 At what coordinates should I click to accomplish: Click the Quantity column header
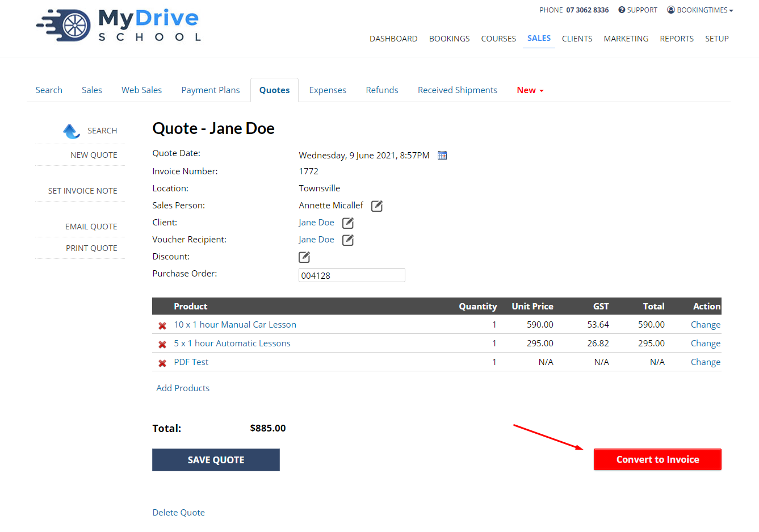point(478,307)
